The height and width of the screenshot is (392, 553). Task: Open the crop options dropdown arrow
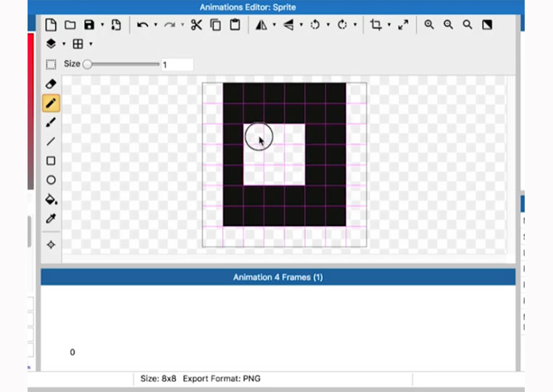(x=389, y=25)
